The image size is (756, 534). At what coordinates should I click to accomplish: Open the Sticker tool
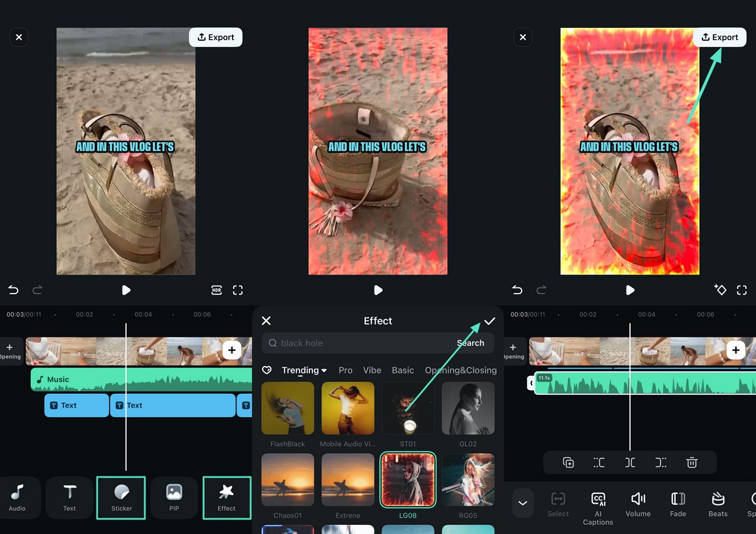coord(122,497)
